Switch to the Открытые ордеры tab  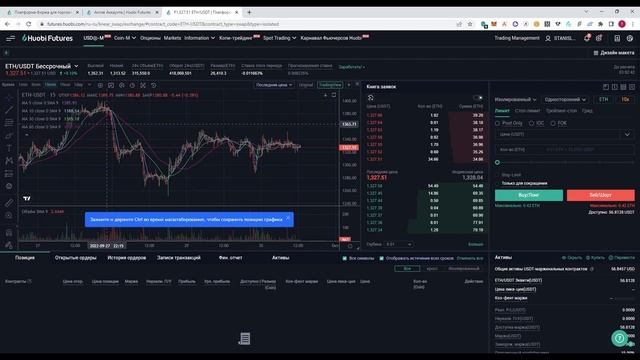pos(76,258)
